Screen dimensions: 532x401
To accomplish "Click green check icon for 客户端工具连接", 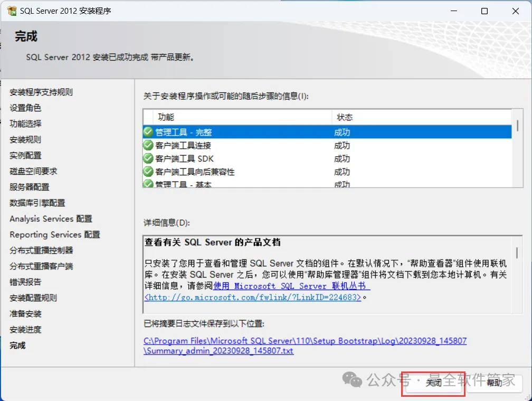I will point(148,145).
